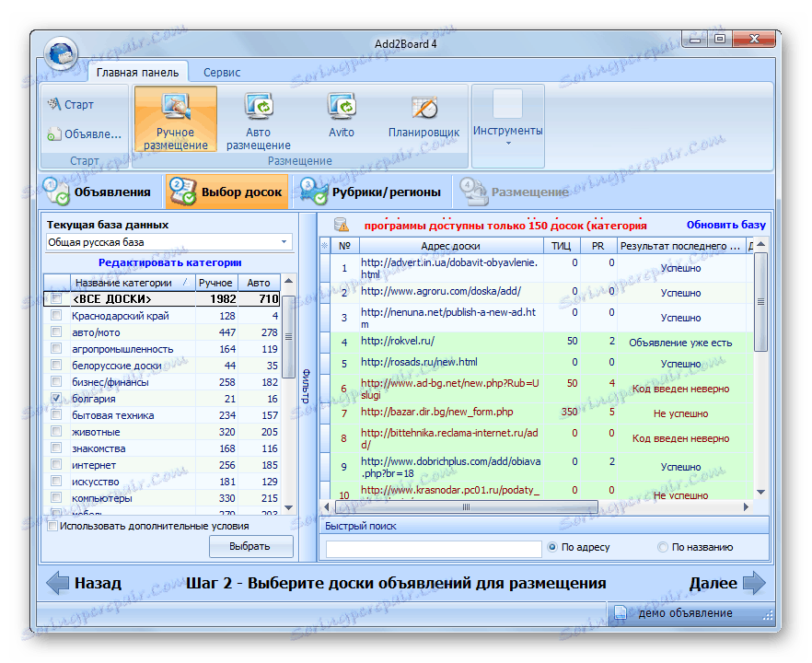Viewport: 812px width, 663px height.
Task: Check the интернет checkbox
Action: tap(56, 465)
